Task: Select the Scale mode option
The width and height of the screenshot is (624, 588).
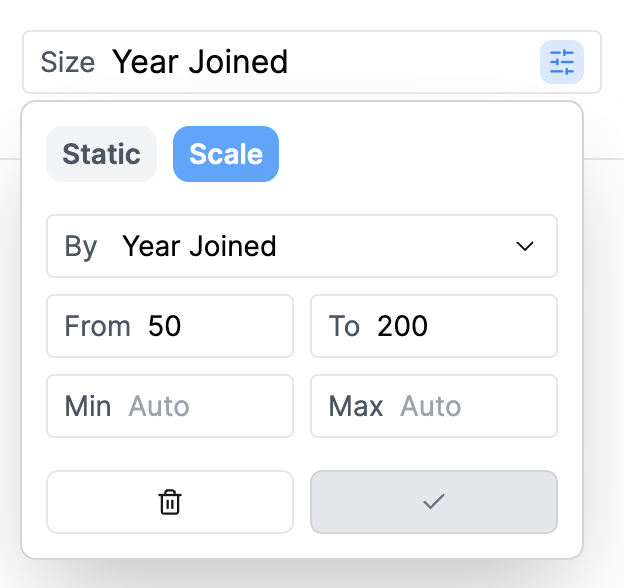Action: click(226, 154)
